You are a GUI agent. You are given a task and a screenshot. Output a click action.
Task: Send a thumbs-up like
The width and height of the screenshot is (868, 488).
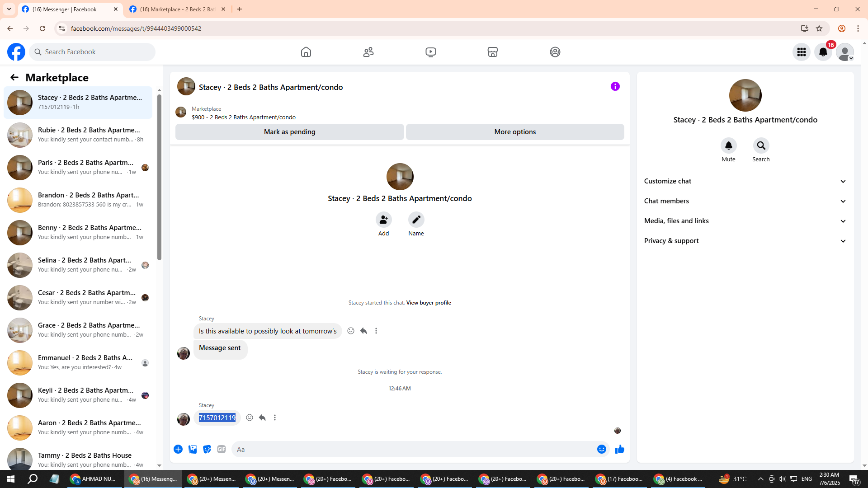pos(619,449)
